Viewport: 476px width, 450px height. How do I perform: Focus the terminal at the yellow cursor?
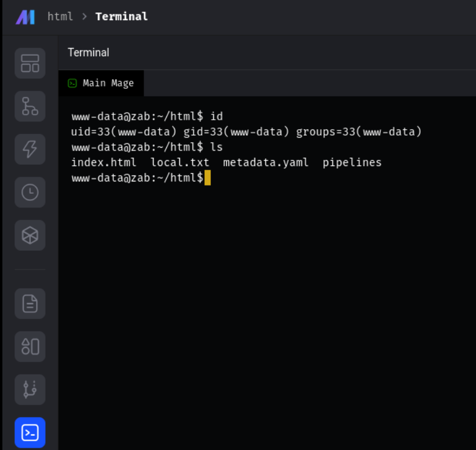208,178
